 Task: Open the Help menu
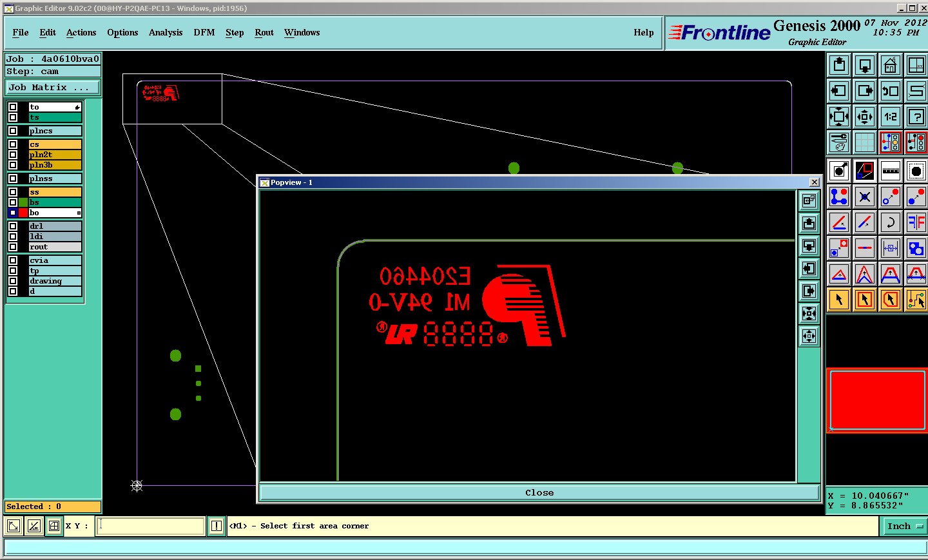click(644, 32)
